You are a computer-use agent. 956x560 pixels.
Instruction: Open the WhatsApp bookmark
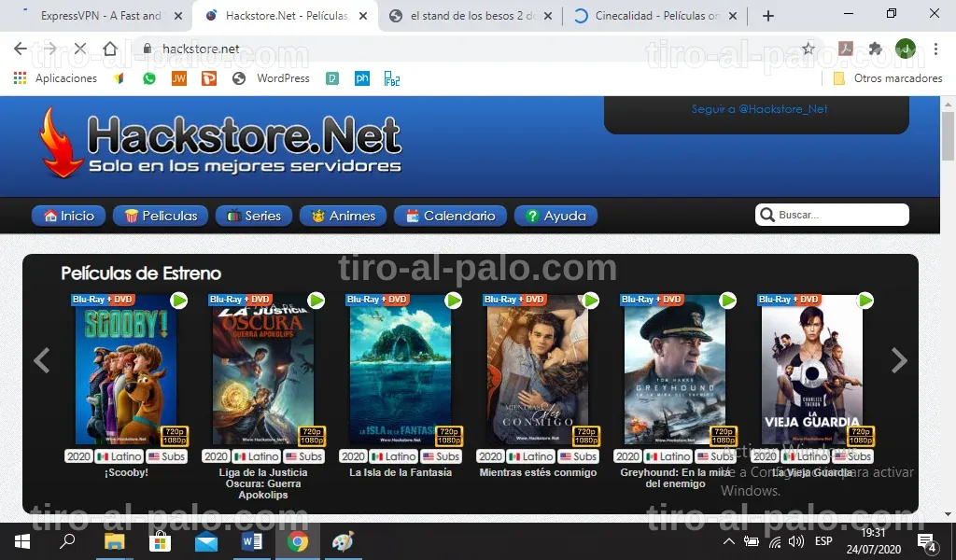pyautogui.click(x=149, y=78)
